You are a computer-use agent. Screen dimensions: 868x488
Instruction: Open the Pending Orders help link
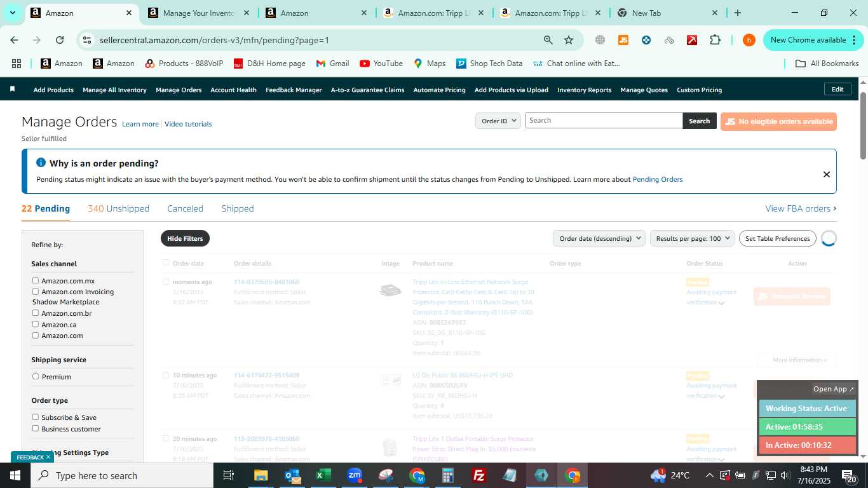(658, 179)
